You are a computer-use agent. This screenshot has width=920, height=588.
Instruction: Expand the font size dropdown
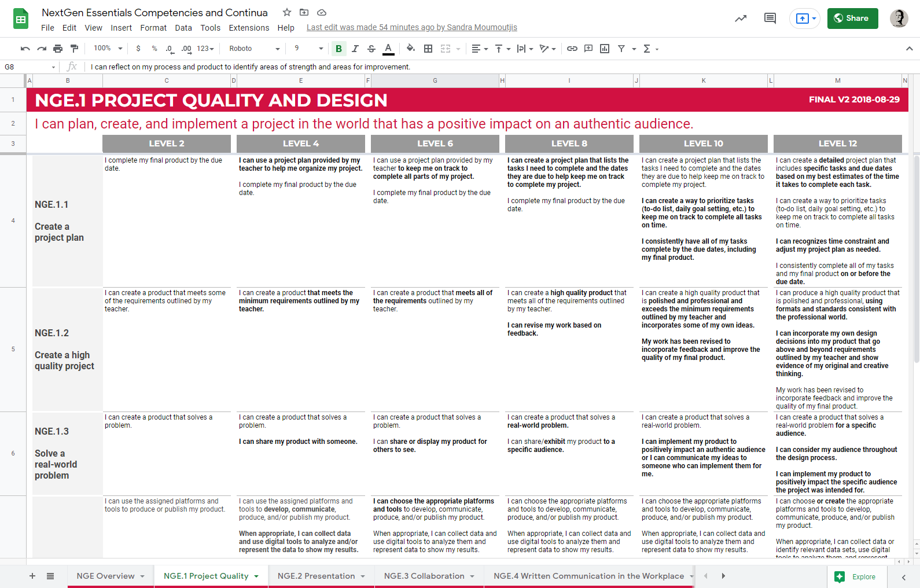321,49
